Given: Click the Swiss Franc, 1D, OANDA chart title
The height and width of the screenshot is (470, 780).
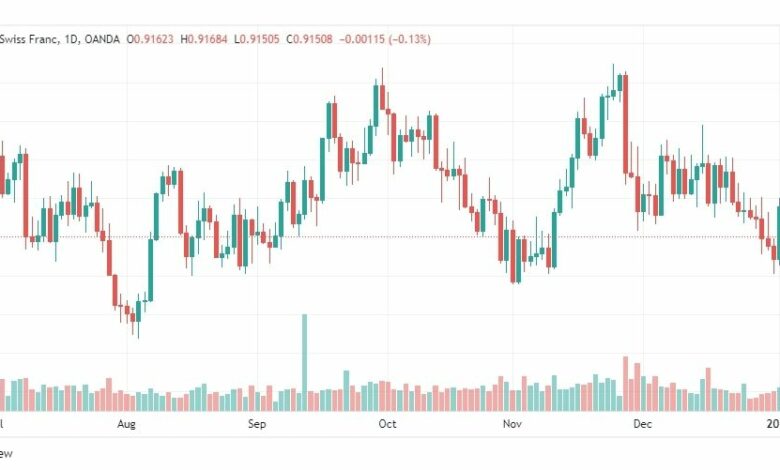Looking at the screenshot, I should pos(60,39).
